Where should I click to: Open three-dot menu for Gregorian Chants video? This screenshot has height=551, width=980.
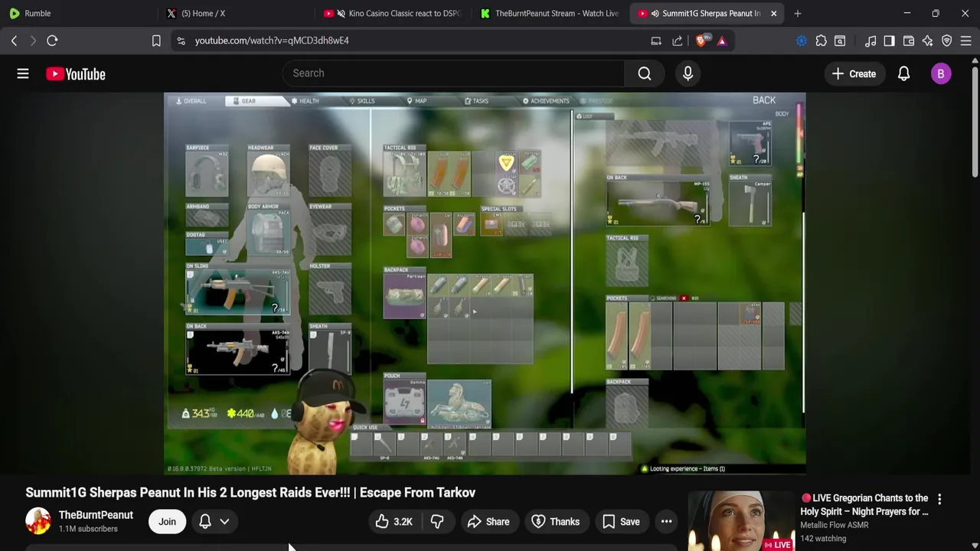[939, 499]
